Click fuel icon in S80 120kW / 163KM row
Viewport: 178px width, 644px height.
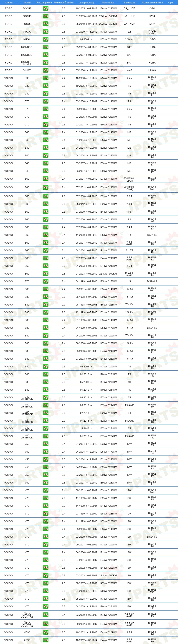(46, 297)
